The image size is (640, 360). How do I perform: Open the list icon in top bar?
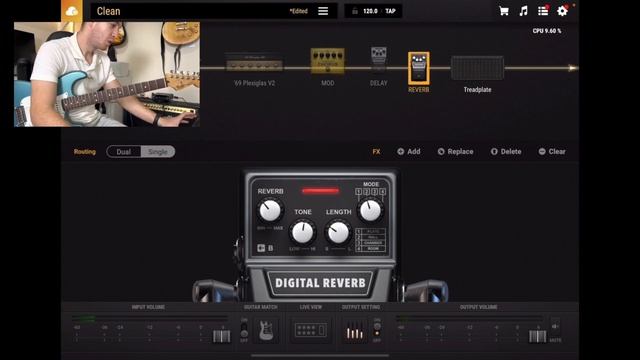click(543, 11)
